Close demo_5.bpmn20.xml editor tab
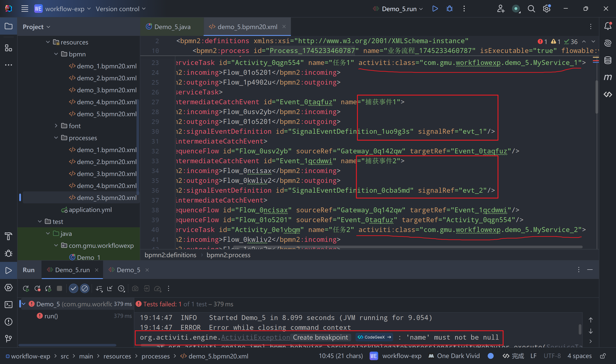This screenshot has height=364, width=616. click(x=284, y=26)
